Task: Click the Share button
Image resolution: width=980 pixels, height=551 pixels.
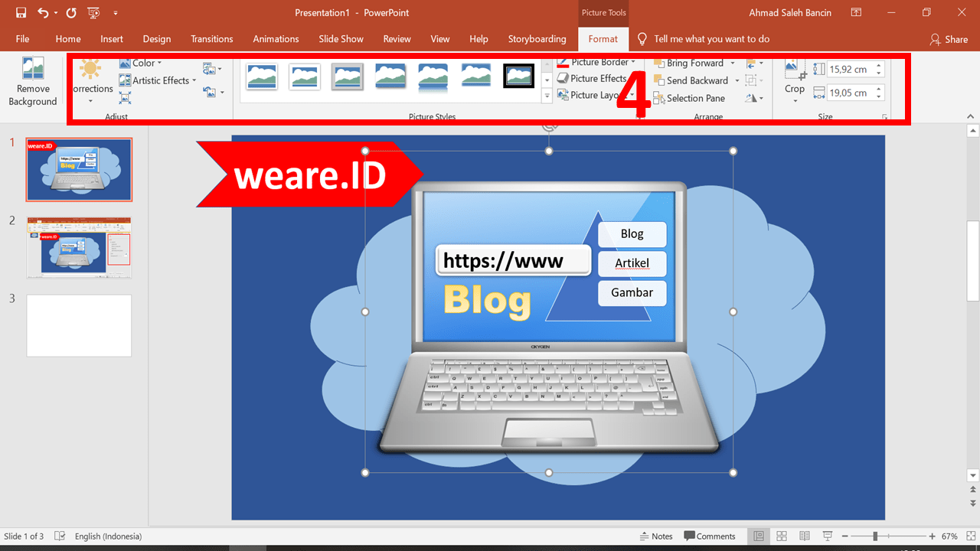Action: [x=949, y=39]
